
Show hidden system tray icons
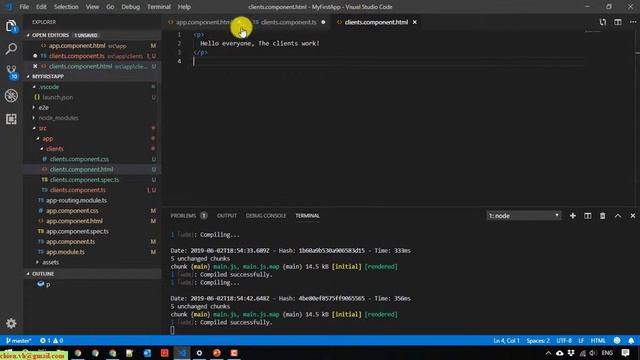coord(548,353)
